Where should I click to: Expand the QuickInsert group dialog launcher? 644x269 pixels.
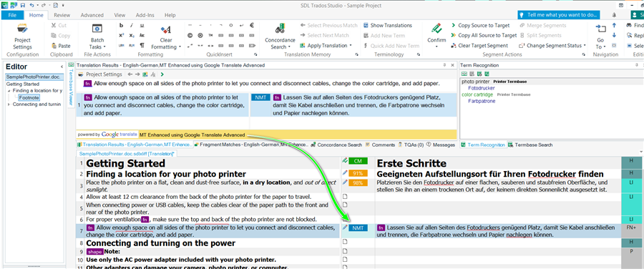point(256,54)
